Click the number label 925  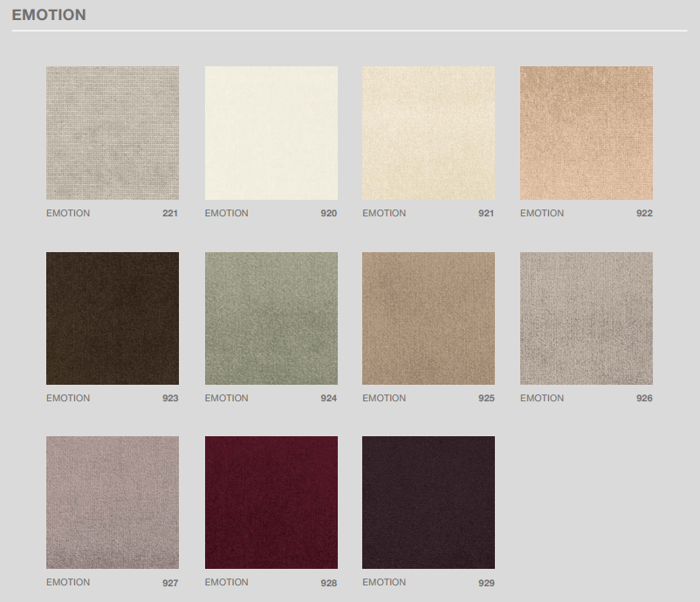point(486,398)
